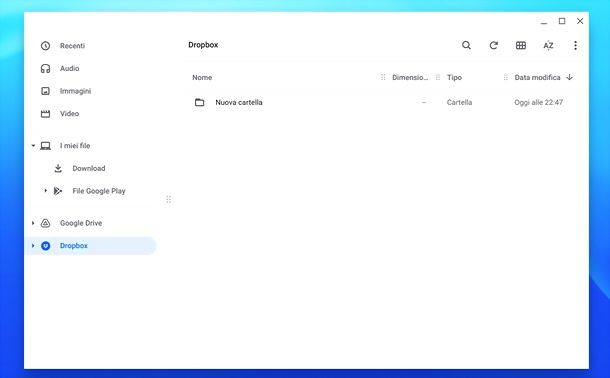Select I miei file label
The image size is (610, 378).
point(75,146)
